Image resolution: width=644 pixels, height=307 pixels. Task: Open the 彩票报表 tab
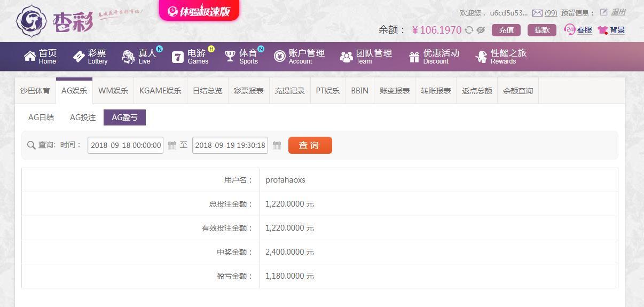(x=249, y=91)
